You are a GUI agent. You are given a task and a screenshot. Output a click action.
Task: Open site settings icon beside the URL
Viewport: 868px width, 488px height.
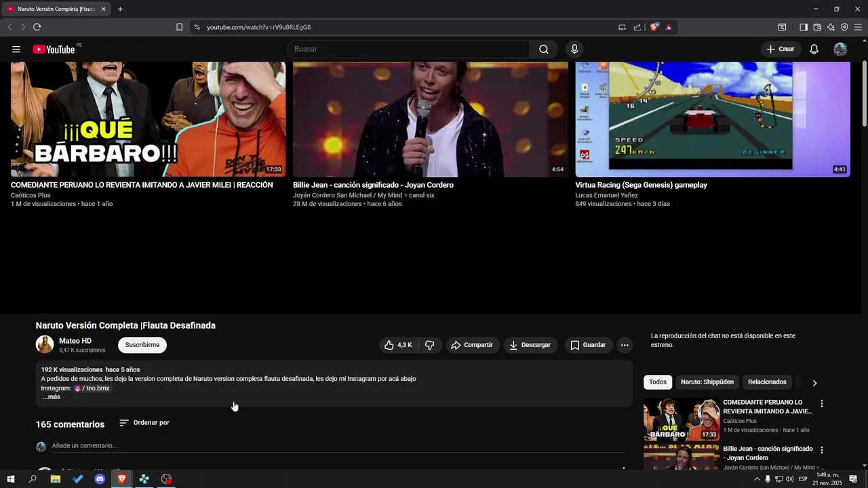(197, 27)
